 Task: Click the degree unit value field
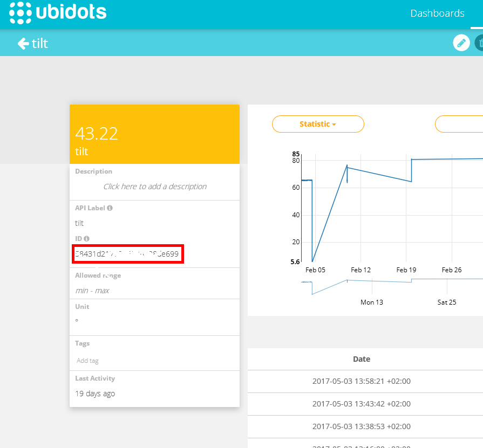coord(77,321)
